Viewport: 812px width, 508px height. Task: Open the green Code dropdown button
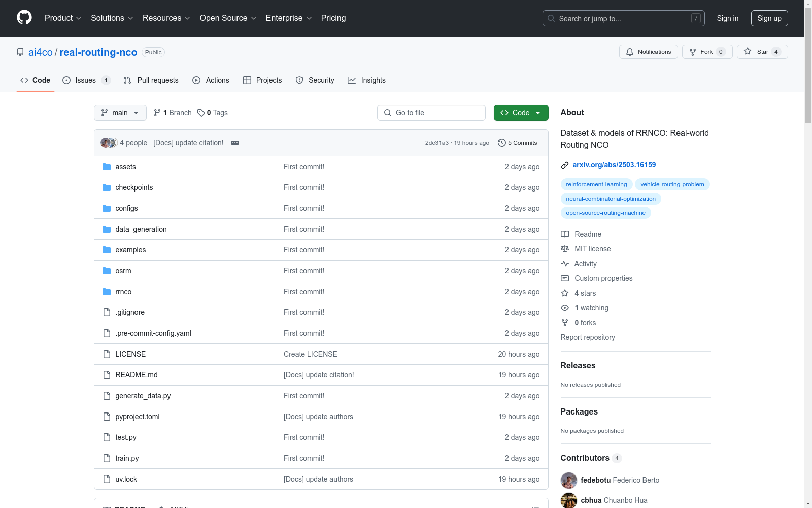coord(521,113)
